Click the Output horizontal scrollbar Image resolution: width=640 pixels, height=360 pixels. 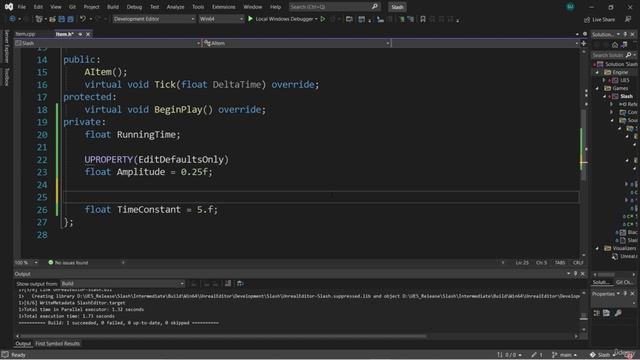coord(223,336)
